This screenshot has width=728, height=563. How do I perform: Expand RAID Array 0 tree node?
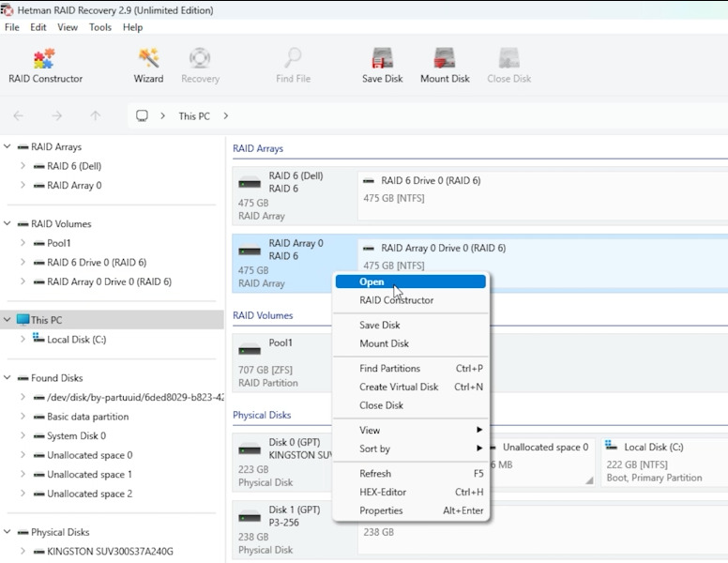coord(23,185)
